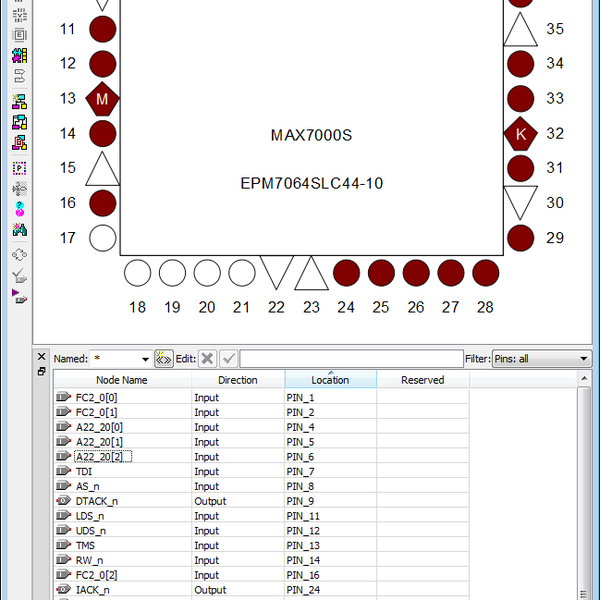Viewport: 600px width, 600px height.
Task: Select the pin 30 downward triangle
Action: (520, 203)
